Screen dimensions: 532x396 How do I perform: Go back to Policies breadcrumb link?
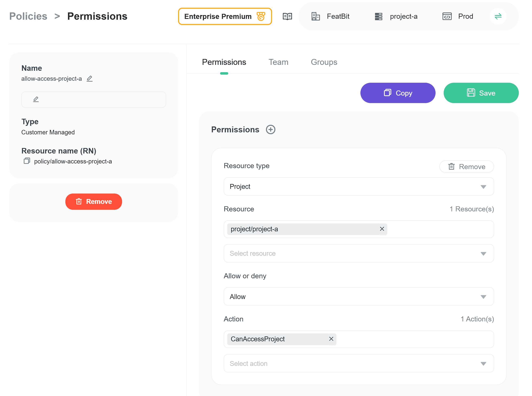[x=28, y=16]
